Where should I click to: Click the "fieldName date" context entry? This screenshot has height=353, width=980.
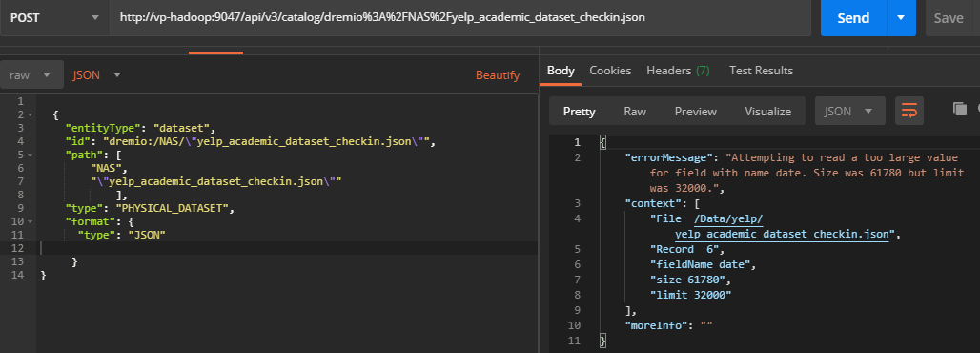701,264
